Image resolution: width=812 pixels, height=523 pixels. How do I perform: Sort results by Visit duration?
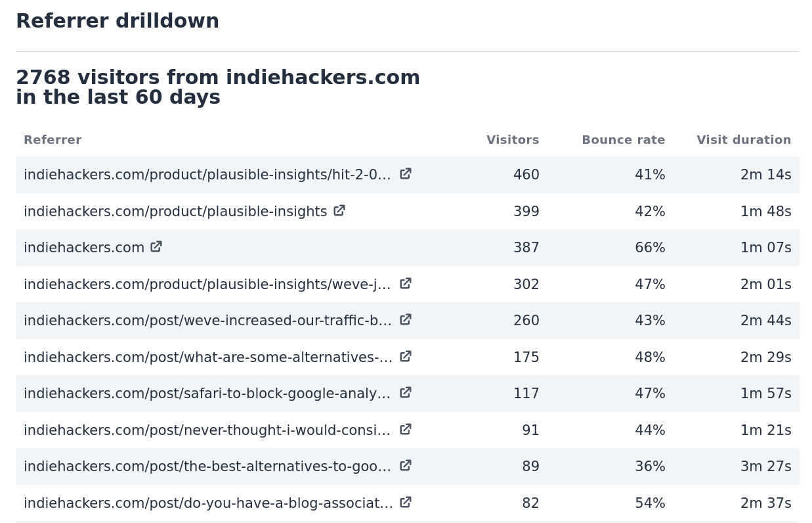744,139
